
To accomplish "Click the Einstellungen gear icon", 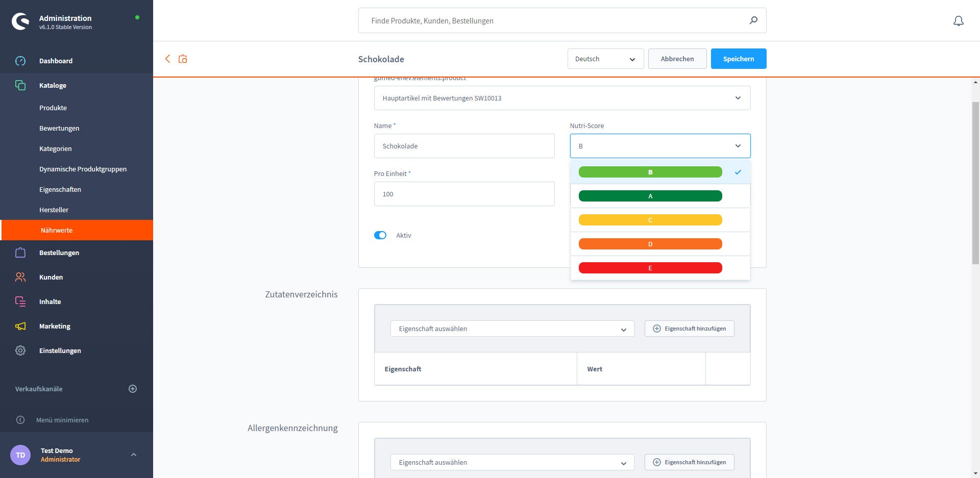I will 20,350.
